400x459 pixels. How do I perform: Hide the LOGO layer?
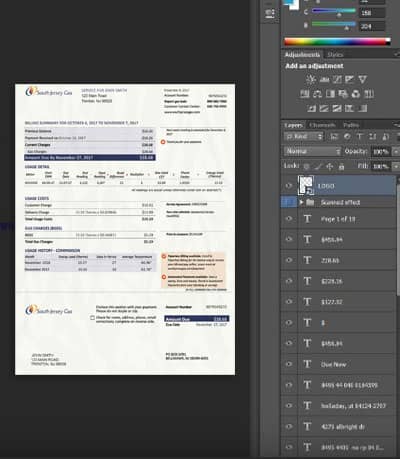[x=289, y=186]
